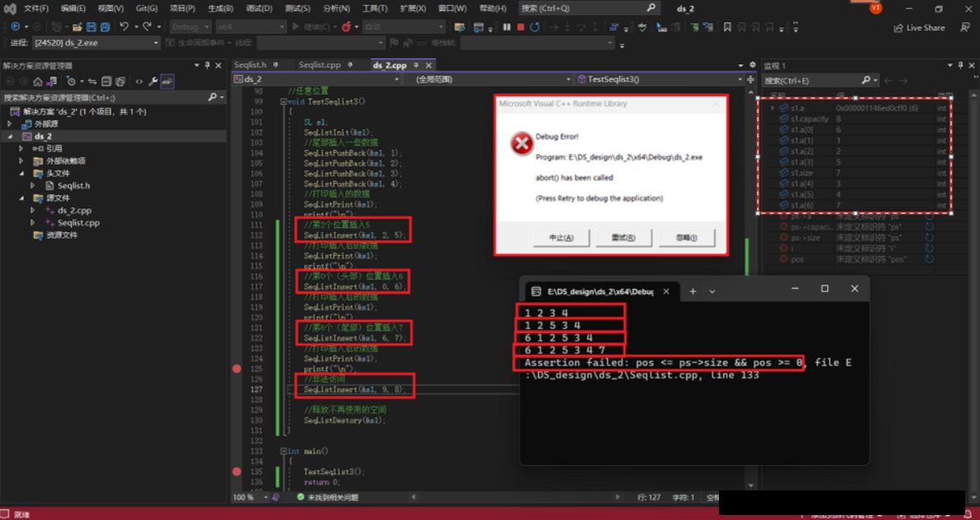Open new tab in console terminal window

[x=693, y=291]
